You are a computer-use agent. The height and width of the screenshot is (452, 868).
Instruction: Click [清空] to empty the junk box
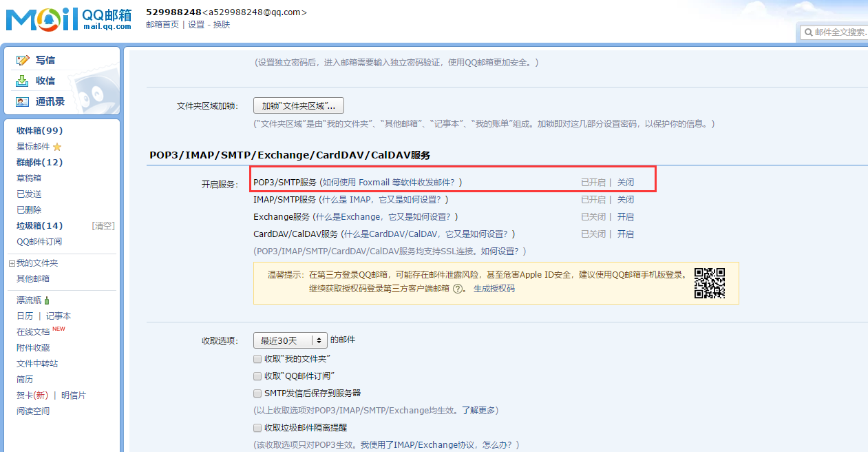tap(103, 226)
